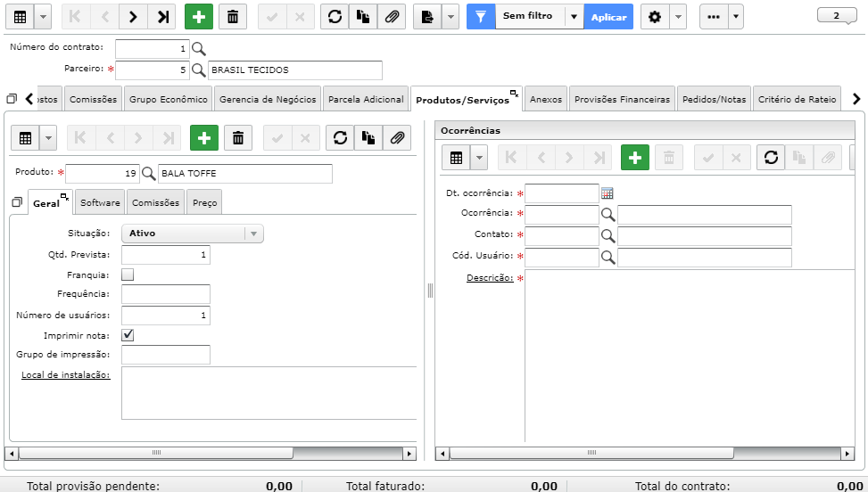Screen dimensions: 868x492
Task: Click the blue funnel filter icon
Action: click(x=481, y=17)
